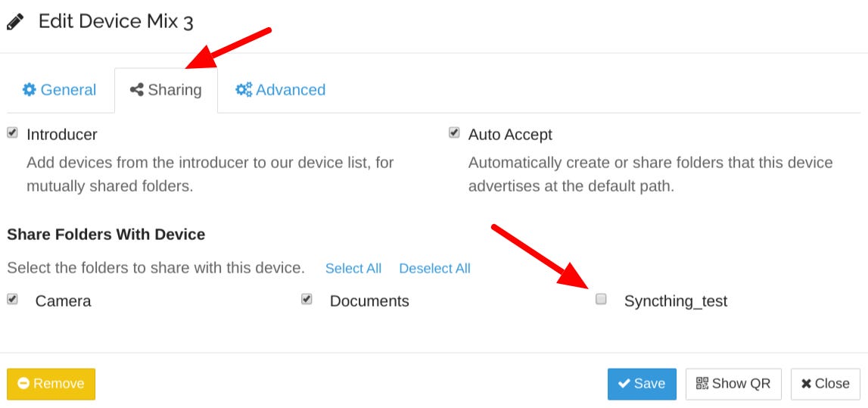Click the QR code icon
Screen dimensions: 868x408
pos(702,384)
